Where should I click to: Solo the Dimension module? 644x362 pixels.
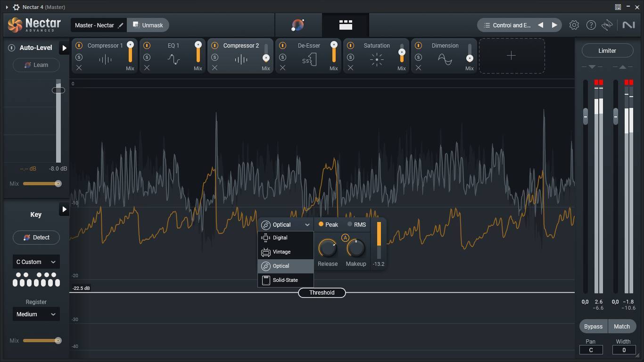[x=418, y=57]
